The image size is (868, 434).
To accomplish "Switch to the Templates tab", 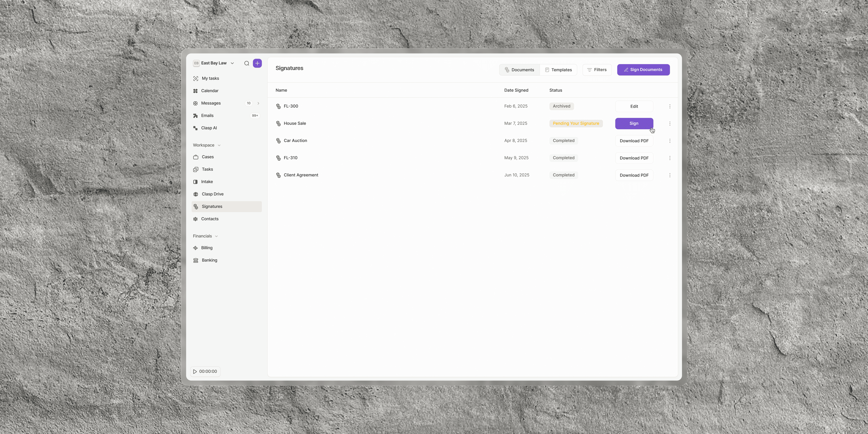I will coord(558,70).
